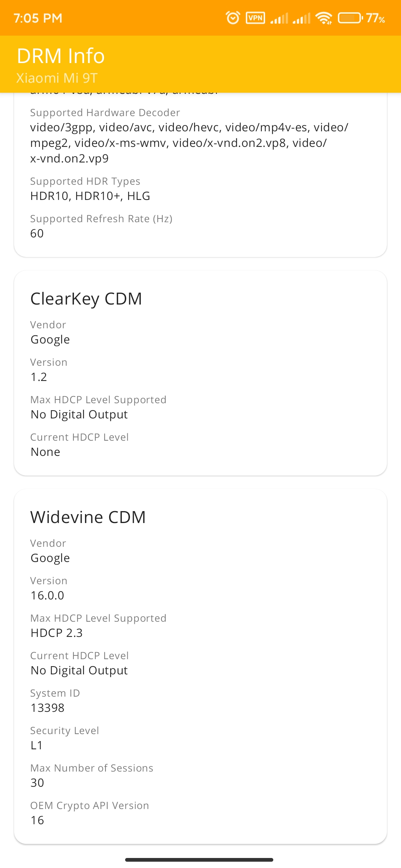
Task: Select the DRM Info app title
Action: pos(61,56)
